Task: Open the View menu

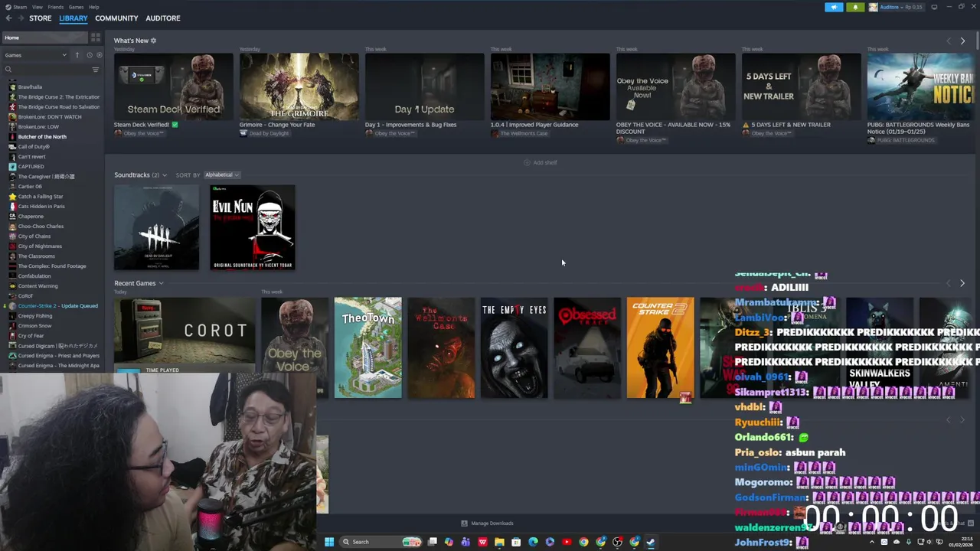Action: 38,7
